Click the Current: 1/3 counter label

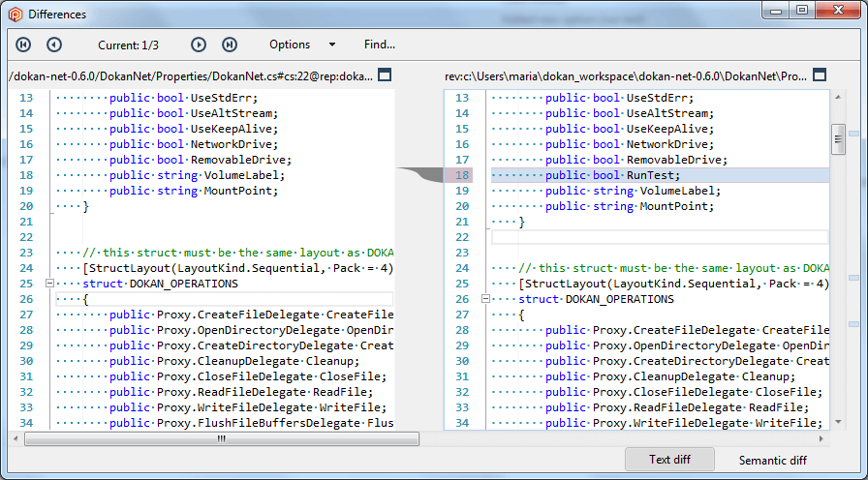[x=129, y=45]
